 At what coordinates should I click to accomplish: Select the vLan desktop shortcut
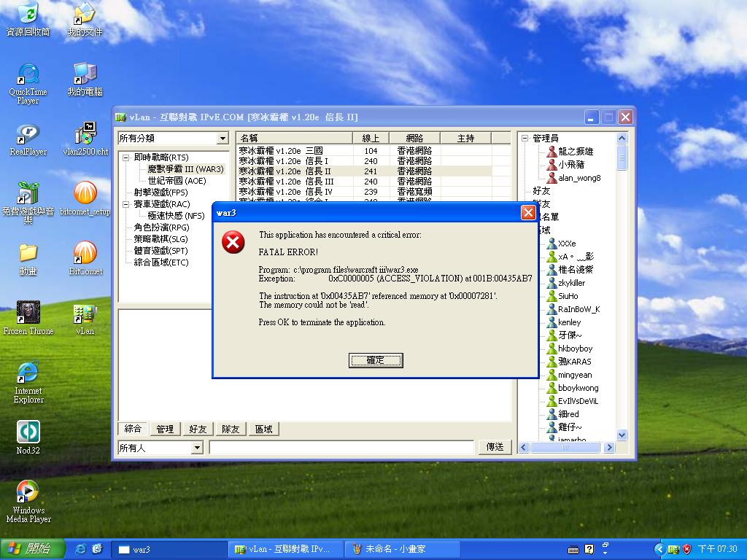coord(85,319)
